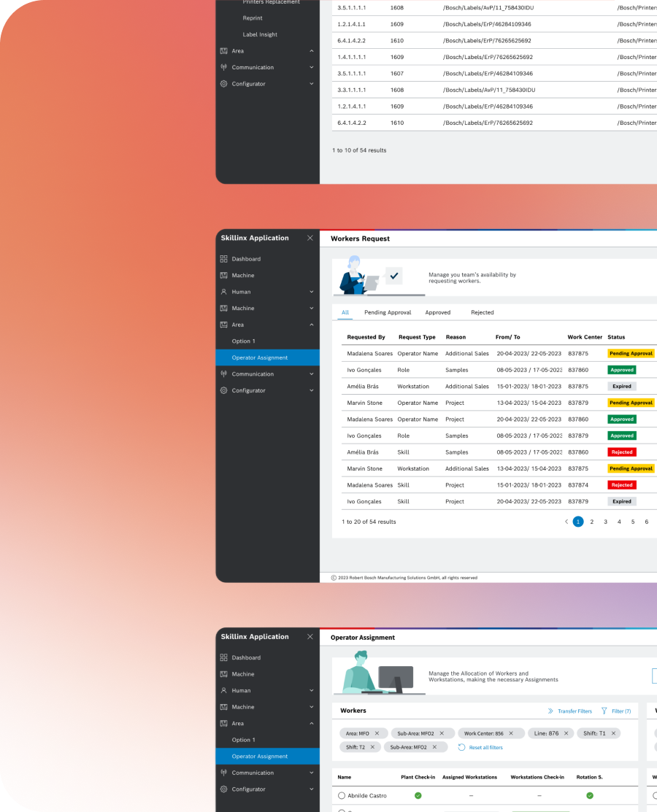
Task: Click Communication antenna icon in Workers Request sidebar
Action: (224, 374)
